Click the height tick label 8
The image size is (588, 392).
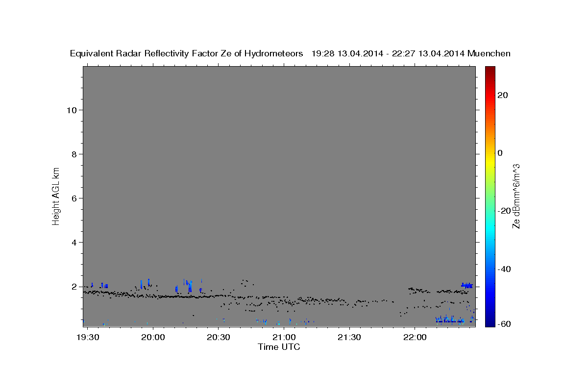(x=74, y=154)
